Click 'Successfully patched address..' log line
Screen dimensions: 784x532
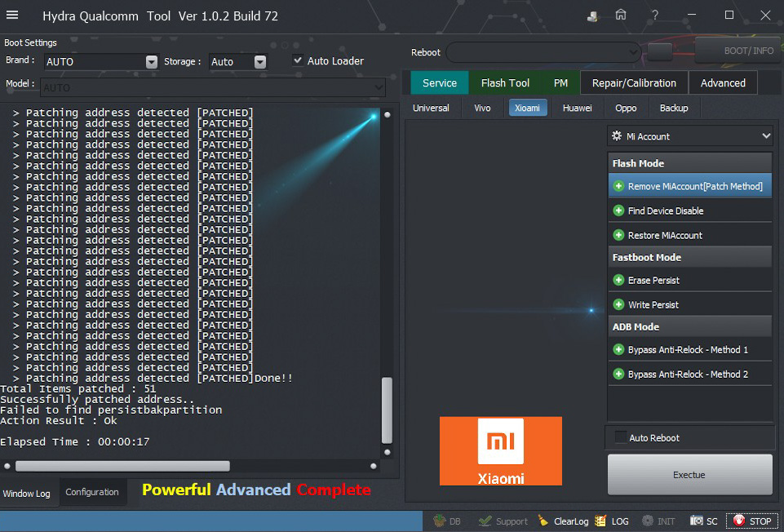pyautogui.click(x=97, y=400)
